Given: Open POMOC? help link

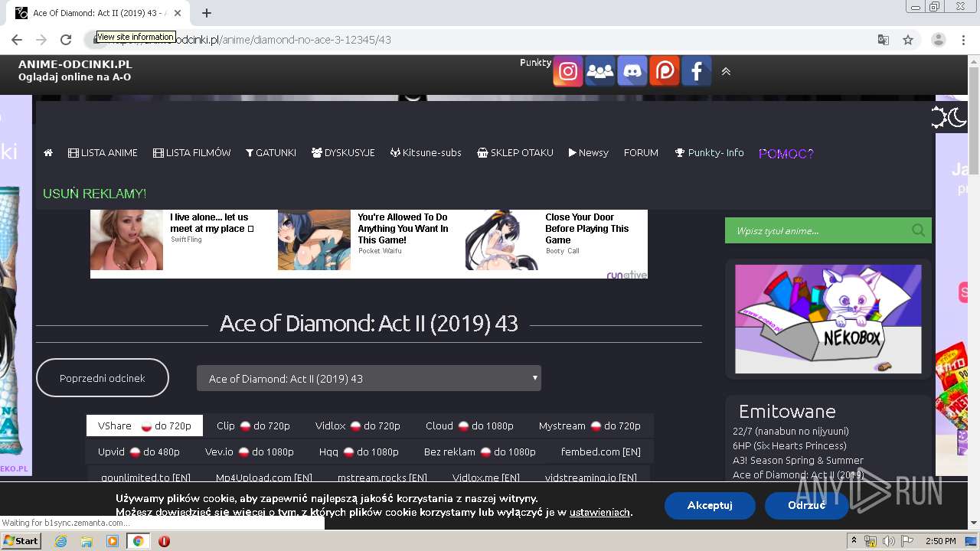Looking at the screenshot, I should [x=786, y=154].
